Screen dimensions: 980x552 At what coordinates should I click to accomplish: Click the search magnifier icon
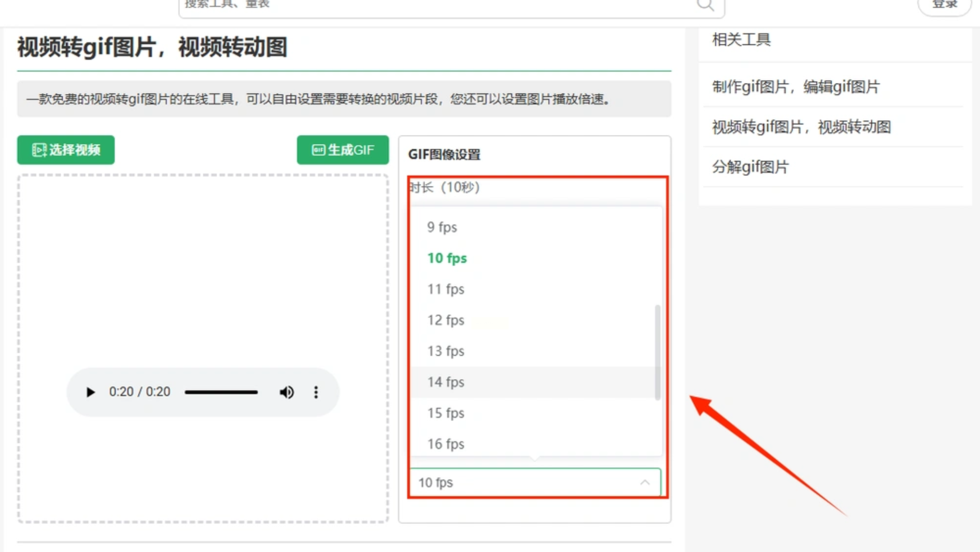click(x=705, y=5)
